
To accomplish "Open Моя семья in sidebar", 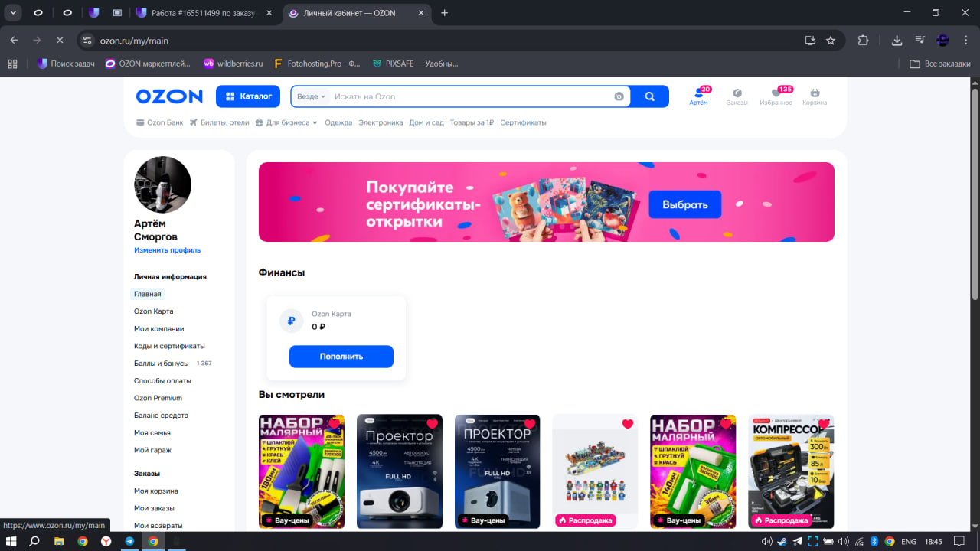I will [x=152, y=433].
